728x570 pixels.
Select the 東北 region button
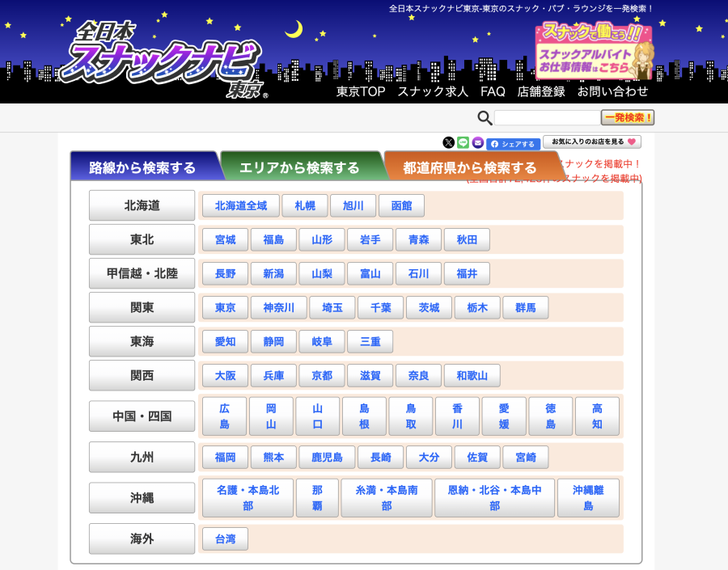click(142, 239)
